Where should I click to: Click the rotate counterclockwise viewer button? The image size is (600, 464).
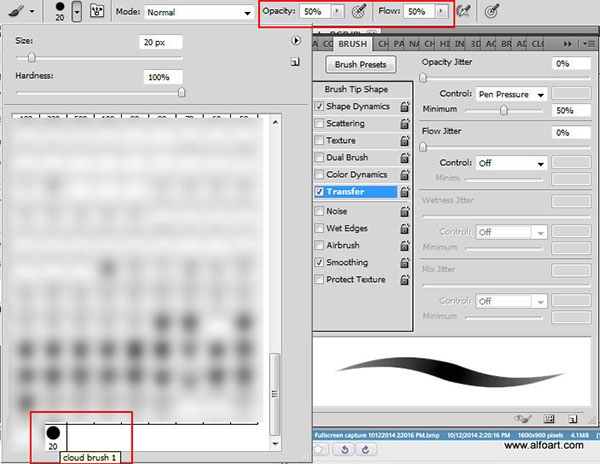click(344, 449)
